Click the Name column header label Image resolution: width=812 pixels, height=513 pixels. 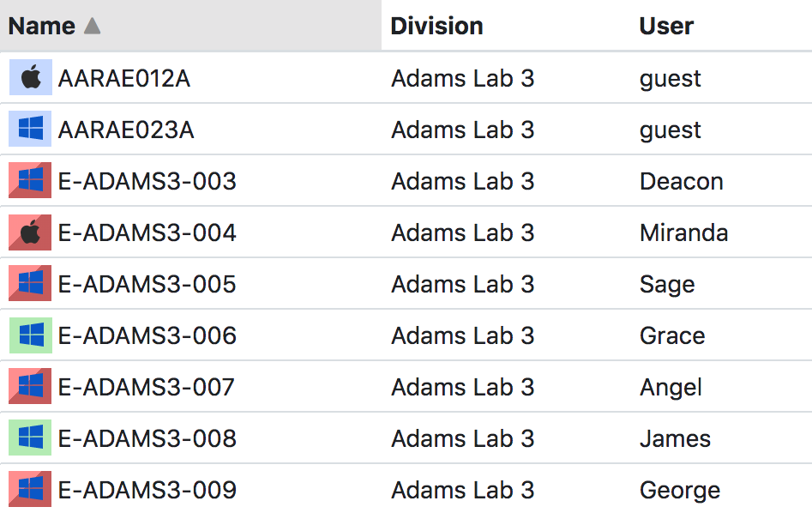42,26
